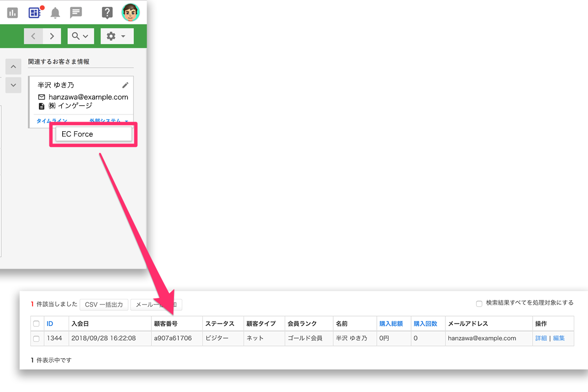Edit customer 半沢 ゆき乃 with pencil icon

(125, 85)
